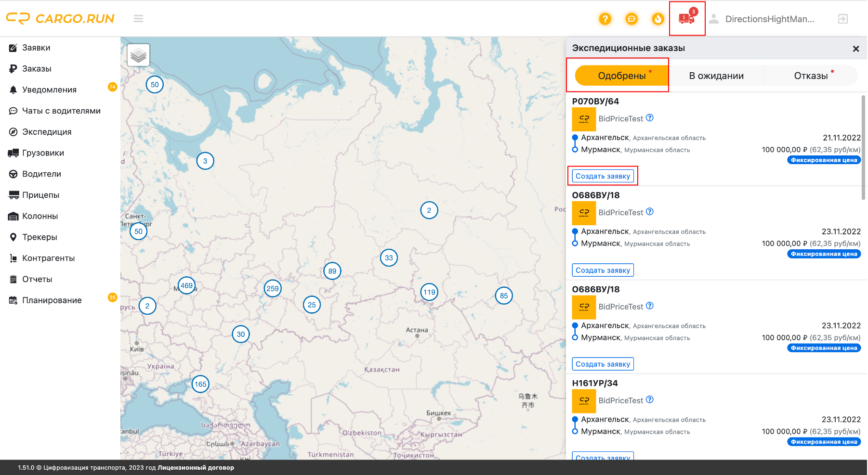Click the orders panel vertical scrollbar
Image resolution: width=868 pixels, height=475 pixels.
pyautogui.click(x=863, y=147)
